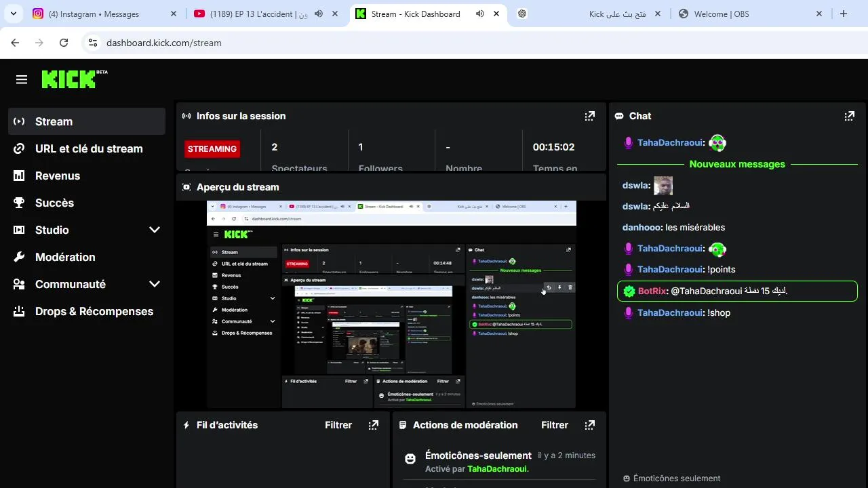Switch to the Arabic Kick stream tab
The width and height of the screenshot is (868, 488).
(590, 14)
